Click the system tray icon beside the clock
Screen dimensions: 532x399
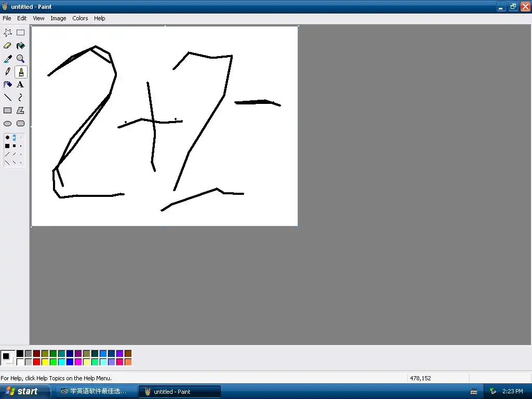coord(493,392)
